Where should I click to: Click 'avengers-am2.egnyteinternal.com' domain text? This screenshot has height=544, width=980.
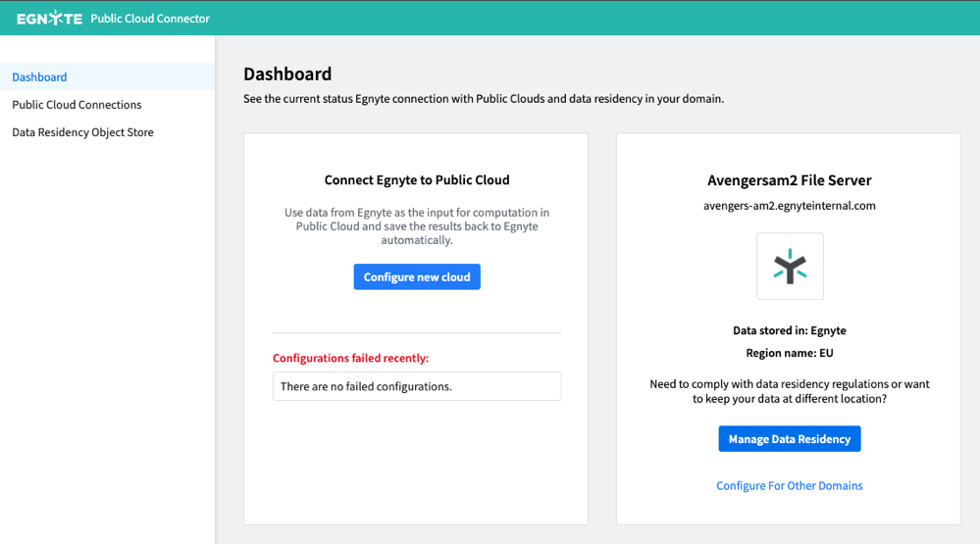790,206
